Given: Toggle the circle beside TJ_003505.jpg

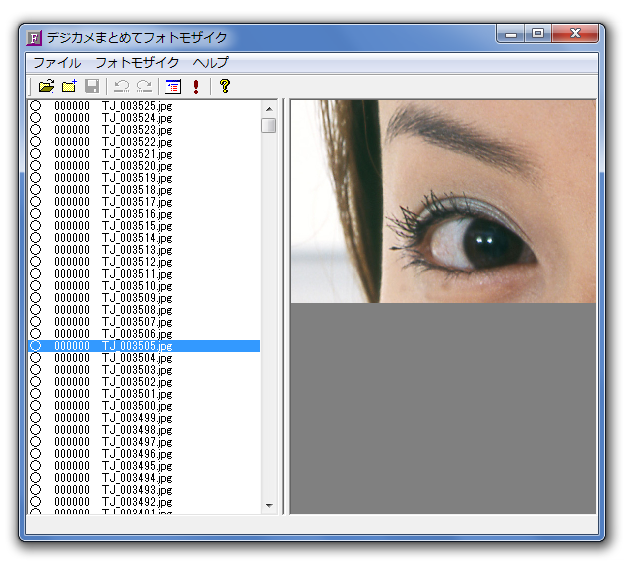Looking at the screenshot, I should (36, 345).
